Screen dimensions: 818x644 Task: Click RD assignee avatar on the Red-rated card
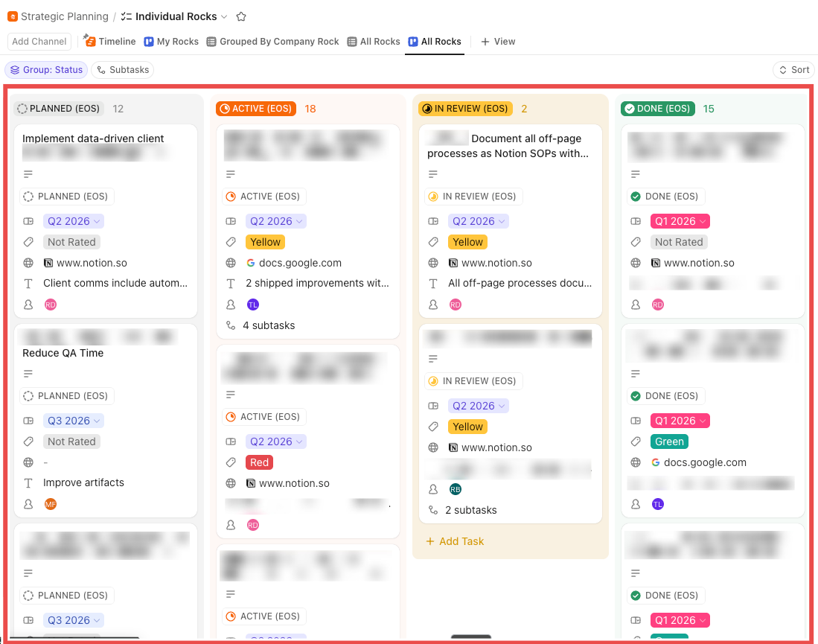(x=253, y=525)
